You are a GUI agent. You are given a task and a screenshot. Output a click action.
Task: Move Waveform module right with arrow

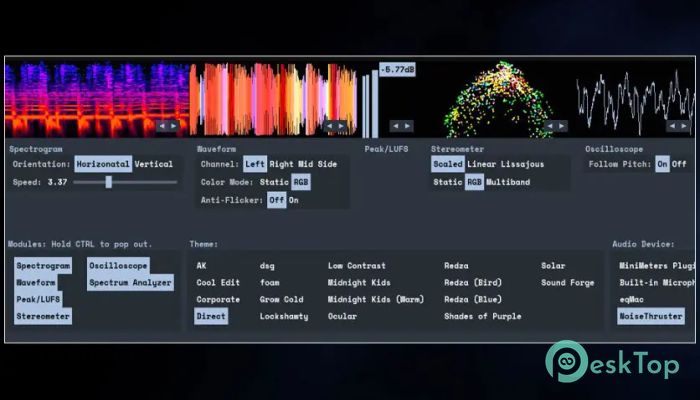341,126
